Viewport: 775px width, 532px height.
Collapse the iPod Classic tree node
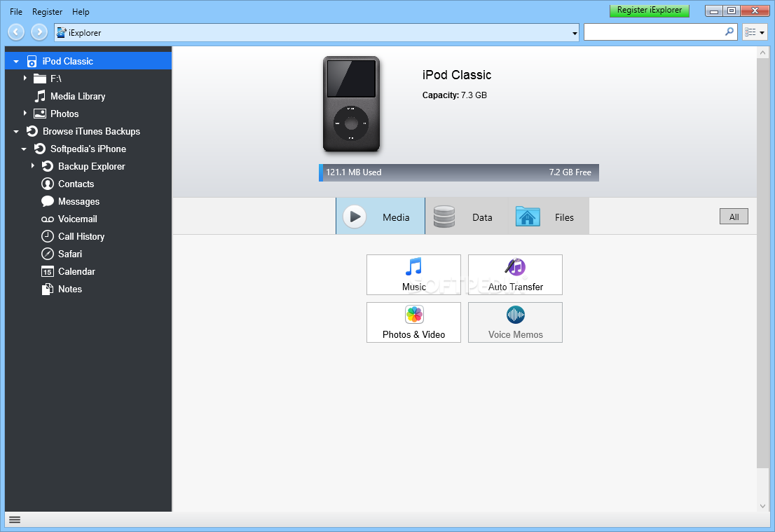tap(16, 62)
